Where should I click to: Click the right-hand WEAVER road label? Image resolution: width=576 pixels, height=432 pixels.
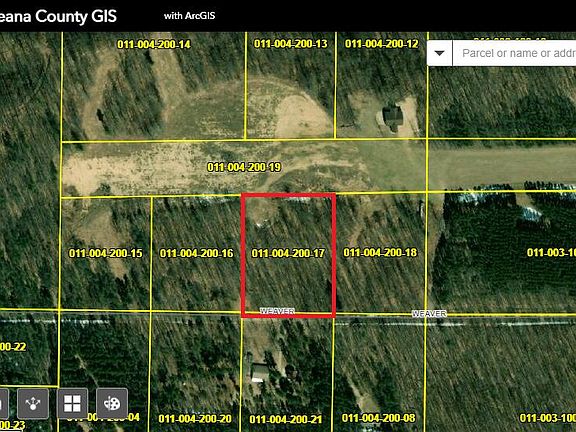429,314
